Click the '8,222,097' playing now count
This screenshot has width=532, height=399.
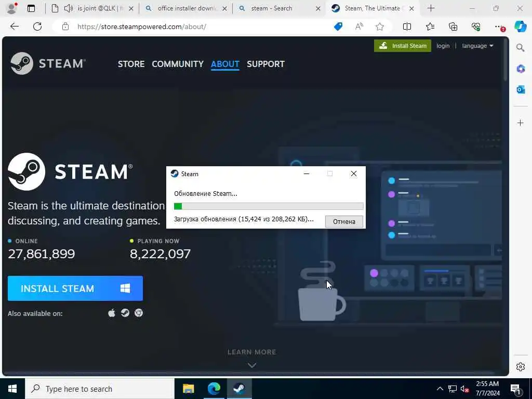[x=160, y=254]
